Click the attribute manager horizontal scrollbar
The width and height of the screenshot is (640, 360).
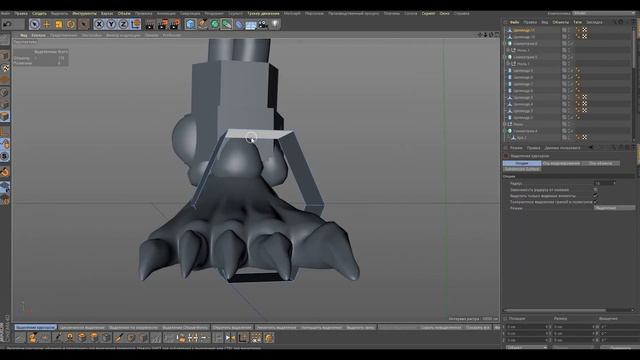(x=555, y=310)
